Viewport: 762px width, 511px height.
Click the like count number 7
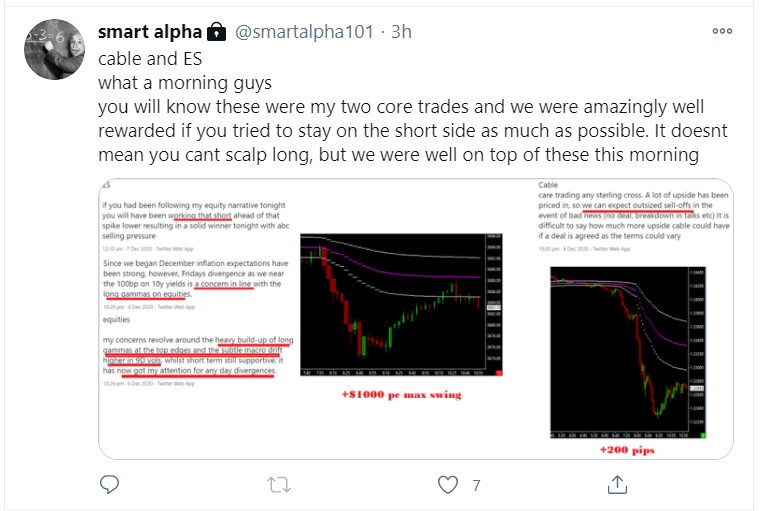[476, 486]
